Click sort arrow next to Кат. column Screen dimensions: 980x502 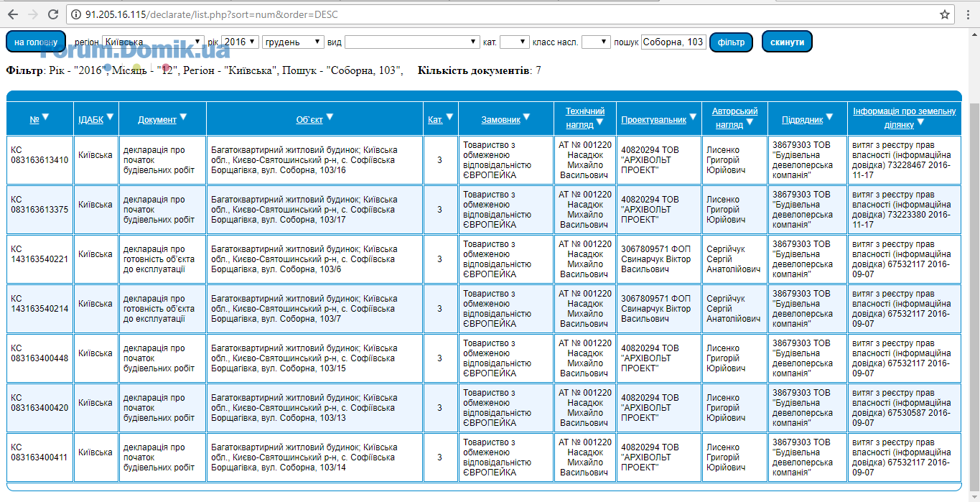449,117
